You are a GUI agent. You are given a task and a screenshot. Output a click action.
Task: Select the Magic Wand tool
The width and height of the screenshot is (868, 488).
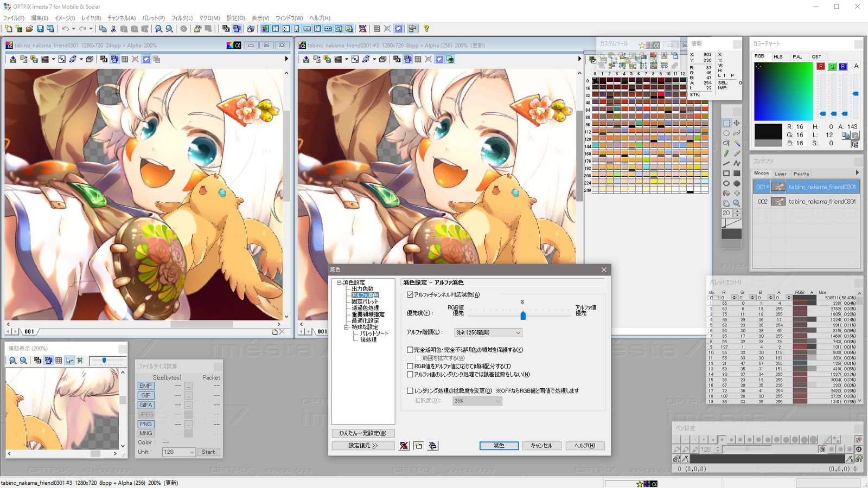pyautogui.click(x=738, y=143)
